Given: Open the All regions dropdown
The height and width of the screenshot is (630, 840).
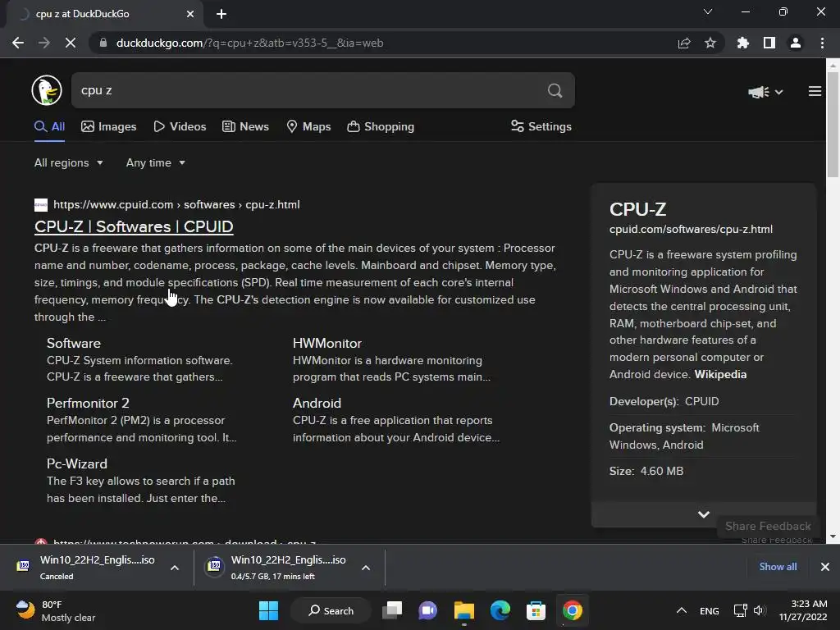Looking at the screenshot, I should (69, 163).
